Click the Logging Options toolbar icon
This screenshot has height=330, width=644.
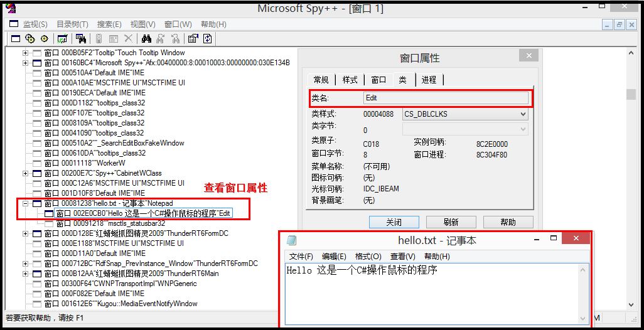coord(114,39)
